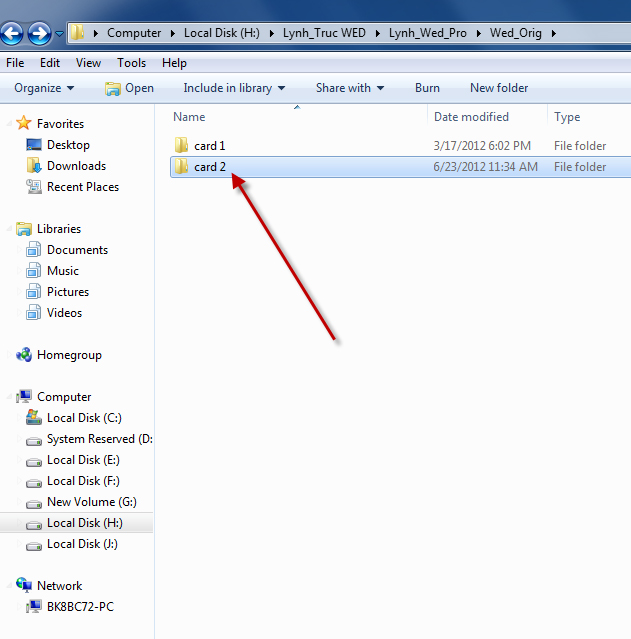The image size is (631, 639).
Task: Select the card 2 folder icon
Action: pos(181,167)
